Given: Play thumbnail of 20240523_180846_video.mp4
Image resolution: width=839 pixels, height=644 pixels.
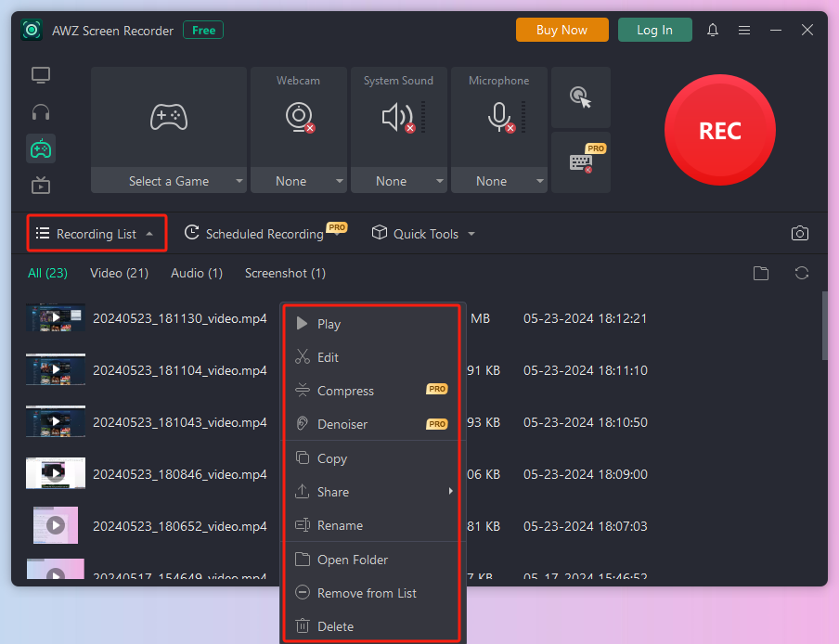Looking at the screenshot, I should [x=56, y=473].
